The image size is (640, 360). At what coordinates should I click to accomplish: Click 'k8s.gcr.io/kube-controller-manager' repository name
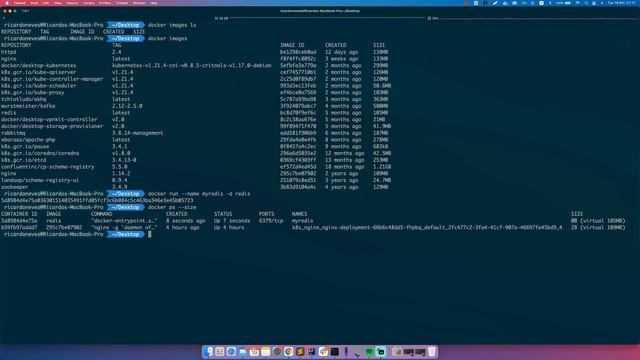tap(52, 79)
